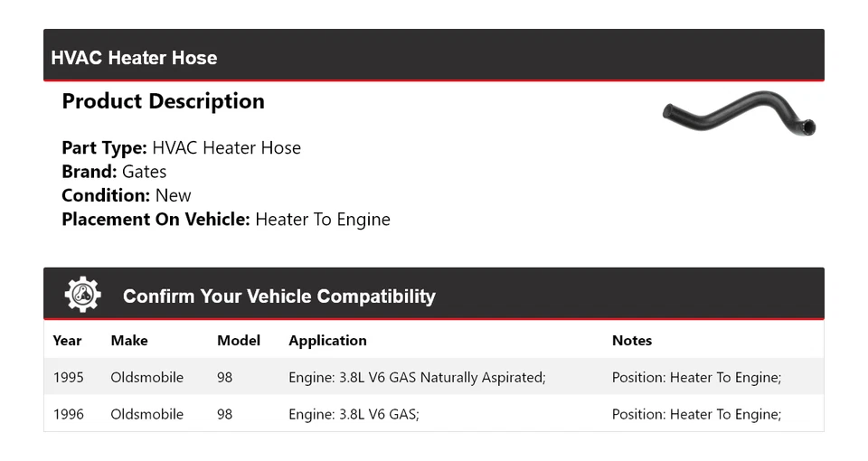This screenshot has height=461, width=868.
Task: Click the Brand: Gates line
Action: (114, 172)
